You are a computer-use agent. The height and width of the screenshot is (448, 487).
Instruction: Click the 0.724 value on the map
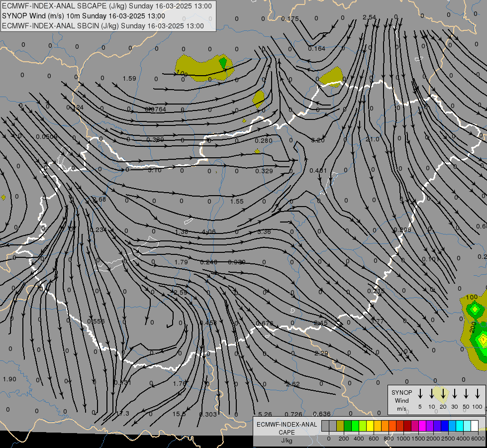click(x=75, y=108)
